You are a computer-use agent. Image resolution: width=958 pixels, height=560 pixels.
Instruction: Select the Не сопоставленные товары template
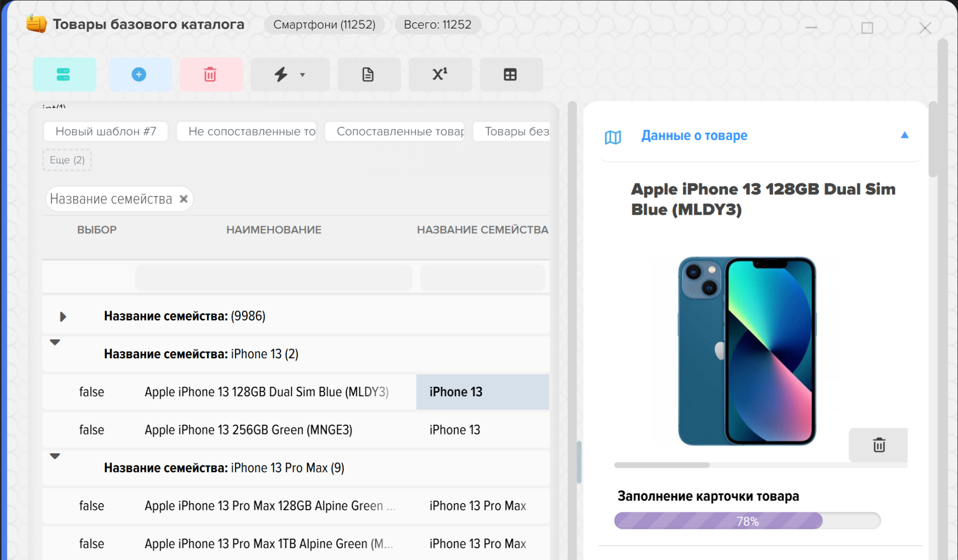coord(247,131)
